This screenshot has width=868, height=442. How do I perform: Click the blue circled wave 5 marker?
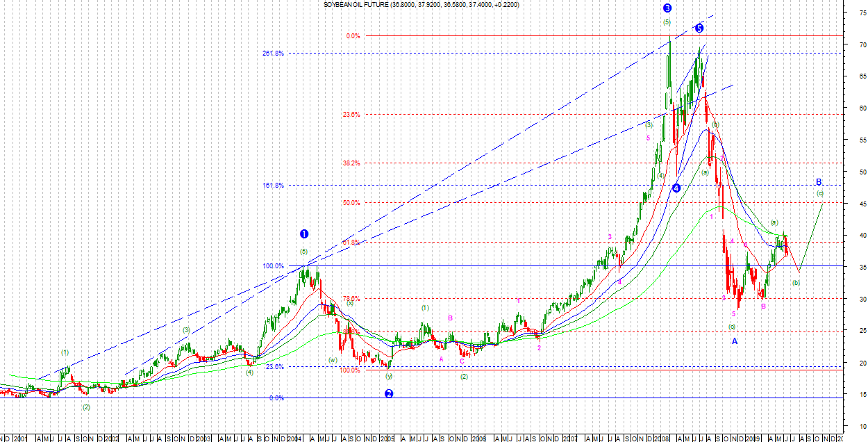click(699, 28)
